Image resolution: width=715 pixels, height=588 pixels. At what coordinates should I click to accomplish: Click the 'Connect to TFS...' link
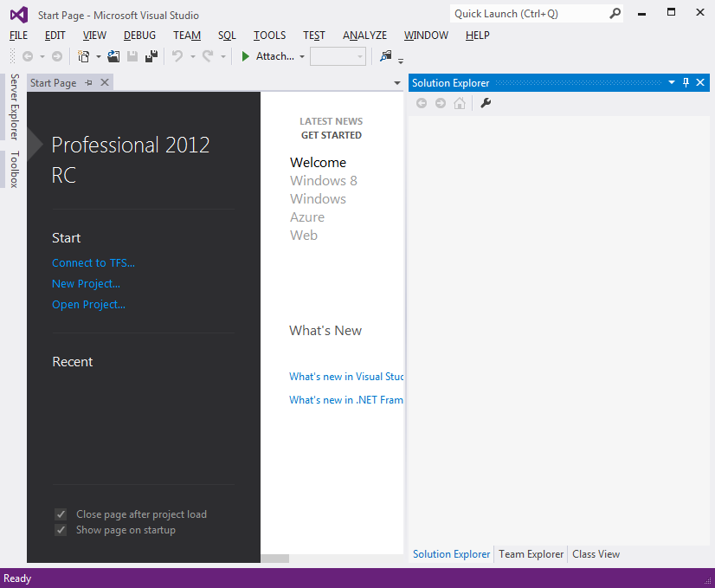coord(93,263)
